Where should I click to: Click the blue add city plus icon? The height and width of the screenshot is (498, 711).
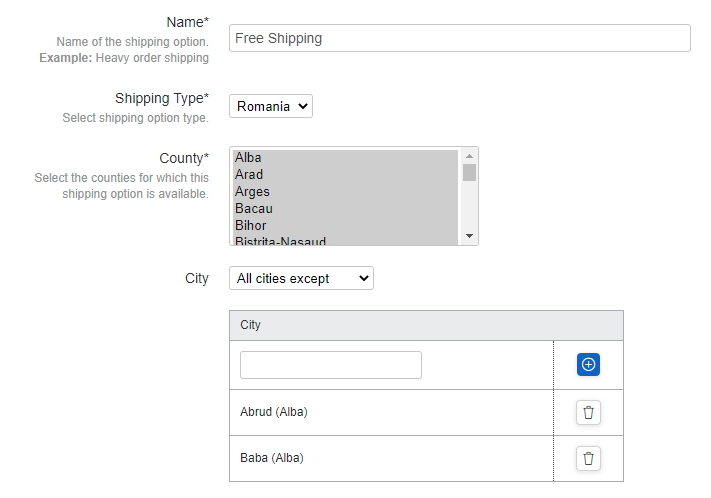(x=588, y=365)
